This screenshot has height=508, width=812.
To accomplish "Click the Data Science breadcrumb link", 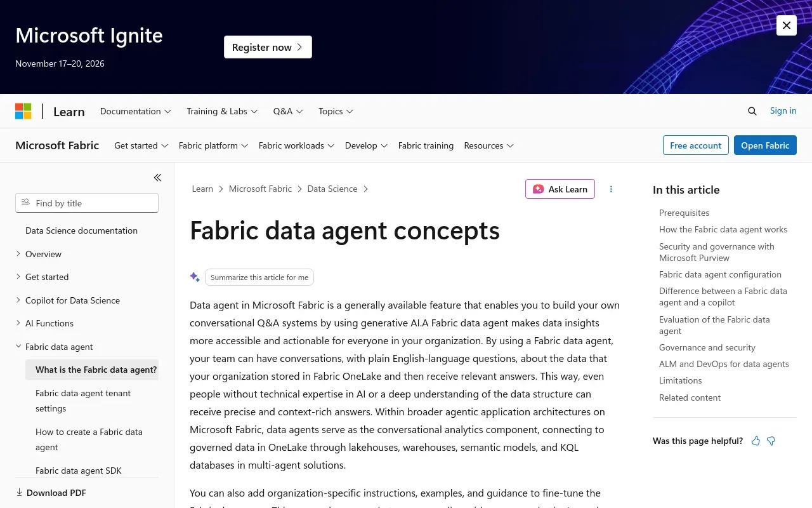I will [332, 189].
